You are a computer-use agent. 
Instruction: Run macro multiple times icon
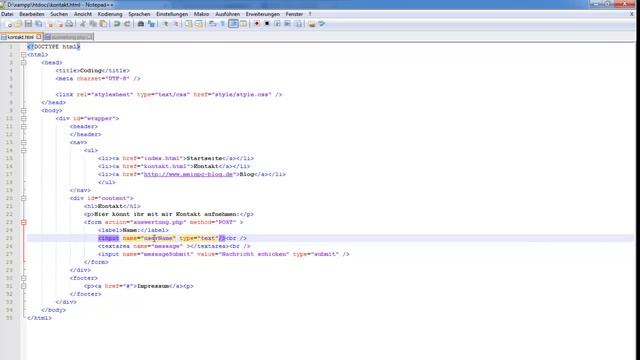(287, 24)
